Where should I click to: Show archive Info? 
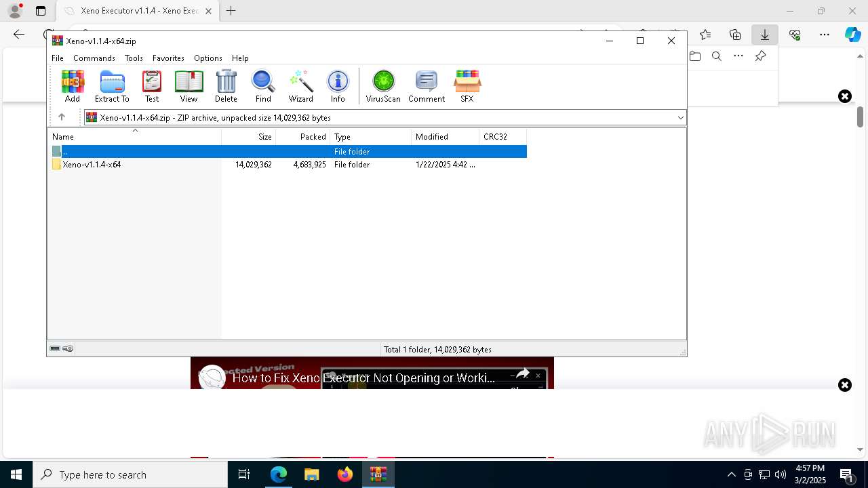pos(338,86)
